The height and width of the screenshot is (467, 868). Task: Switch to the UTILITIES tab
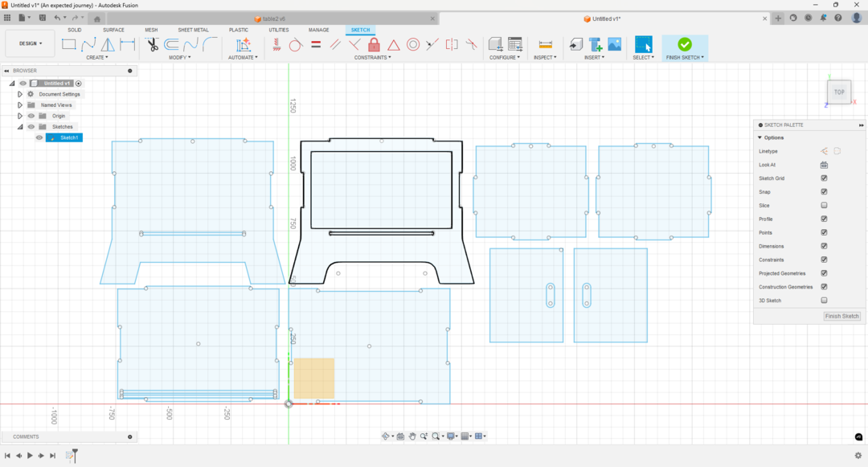coord(278,30)
